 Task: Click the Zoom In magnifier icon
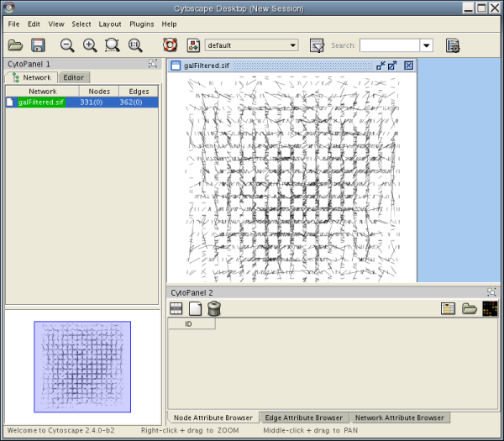(x=90, y=45)
